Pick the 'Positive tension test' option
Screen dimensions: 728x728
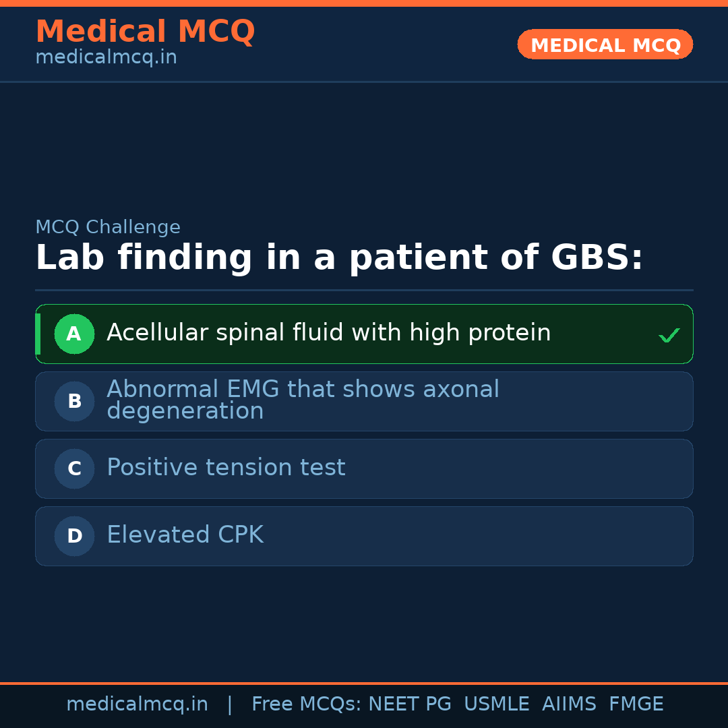tap(226, 468)
